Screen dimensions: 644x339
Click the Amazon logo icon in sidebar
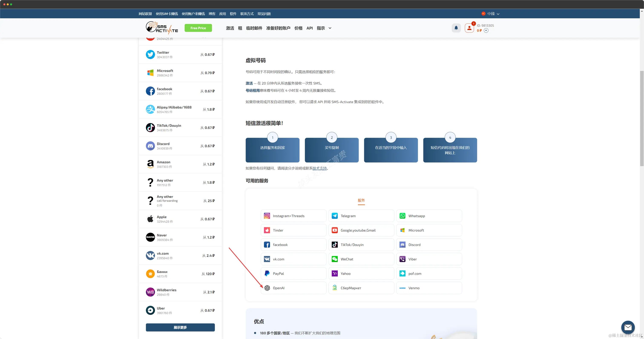tap(150, 164)
